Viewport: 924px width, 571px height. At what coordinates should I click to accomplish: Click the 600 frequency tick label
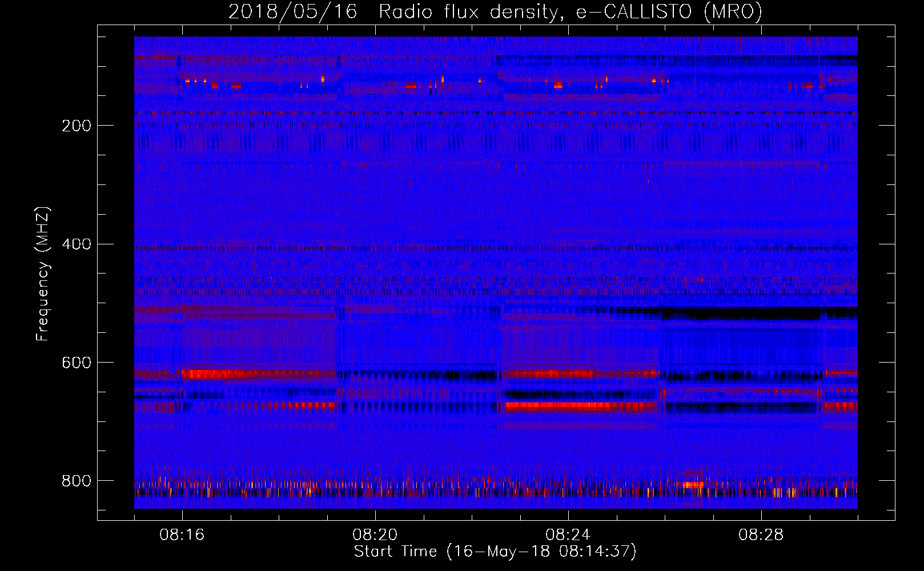(76, 363)
